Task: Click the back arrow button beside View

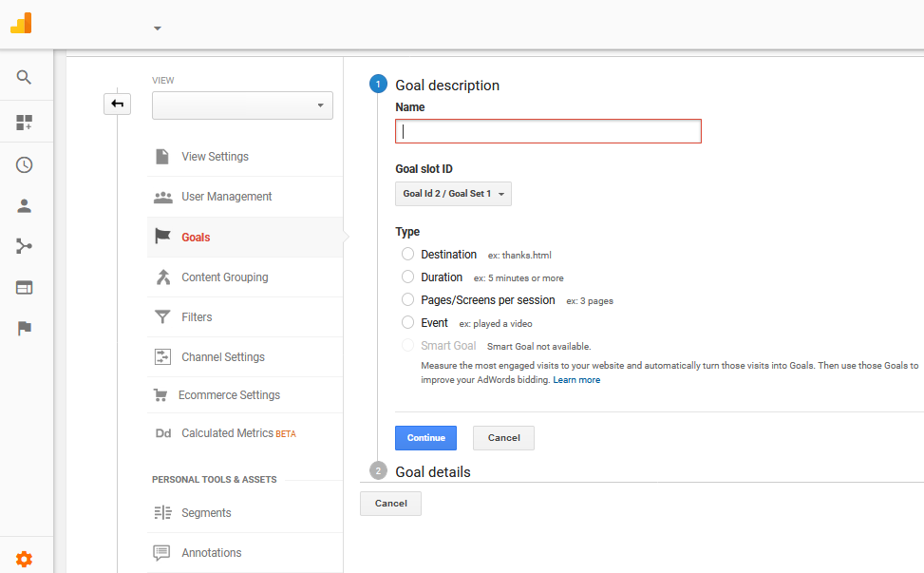Action: (117, 105)
